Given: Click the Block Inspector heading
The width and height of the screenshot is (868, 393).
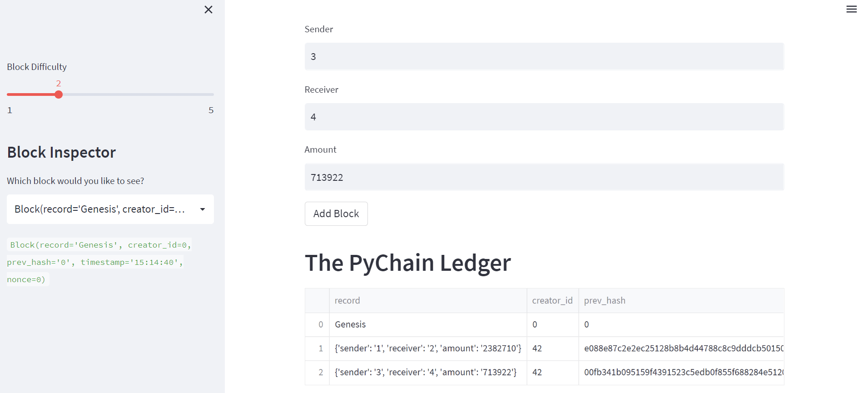Looking at the screenshot, I should pyautogui.click(x=61, y=152).
